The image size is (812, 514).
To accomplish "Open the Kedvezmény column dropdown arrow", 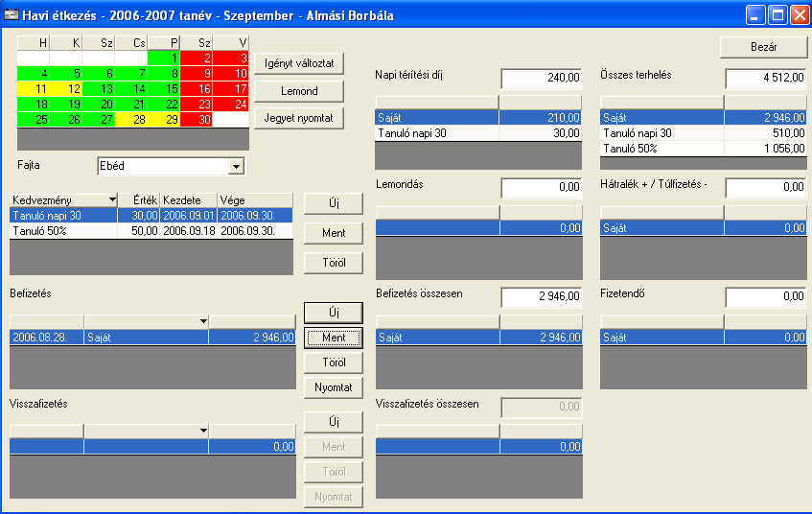I will click(x=112, y=200).
